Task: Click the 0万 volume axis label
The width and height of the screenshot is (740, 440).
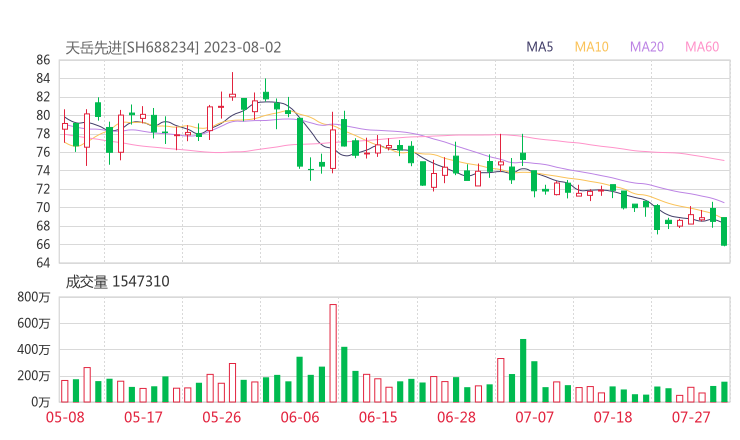Action: 41,402
